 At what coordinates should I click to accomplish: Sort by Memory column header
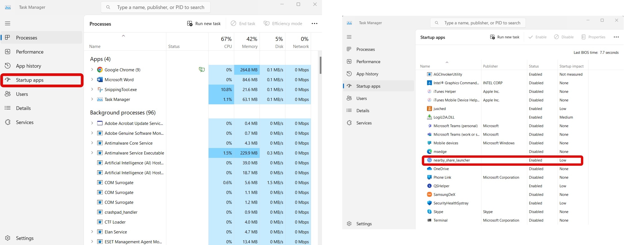point(247,42)
